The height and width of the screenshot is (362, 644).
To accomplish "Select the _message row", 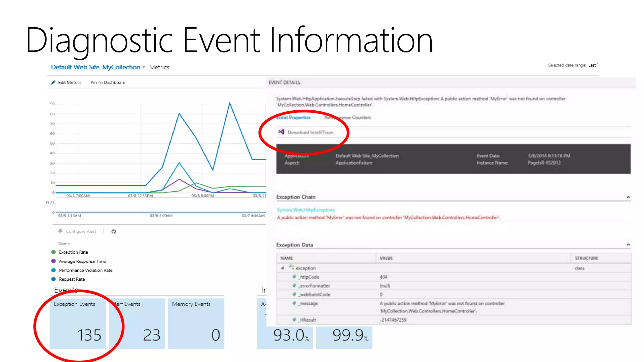I will click(x=453, y=307).
